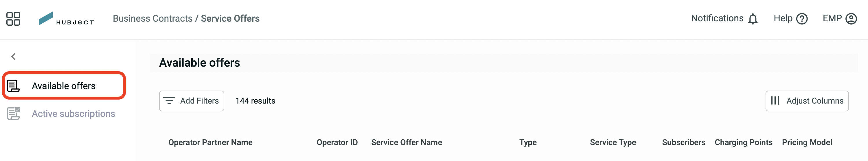868x161 pixels.
Task: Sort by Operator ID column header
Action: tap(337, 143)
